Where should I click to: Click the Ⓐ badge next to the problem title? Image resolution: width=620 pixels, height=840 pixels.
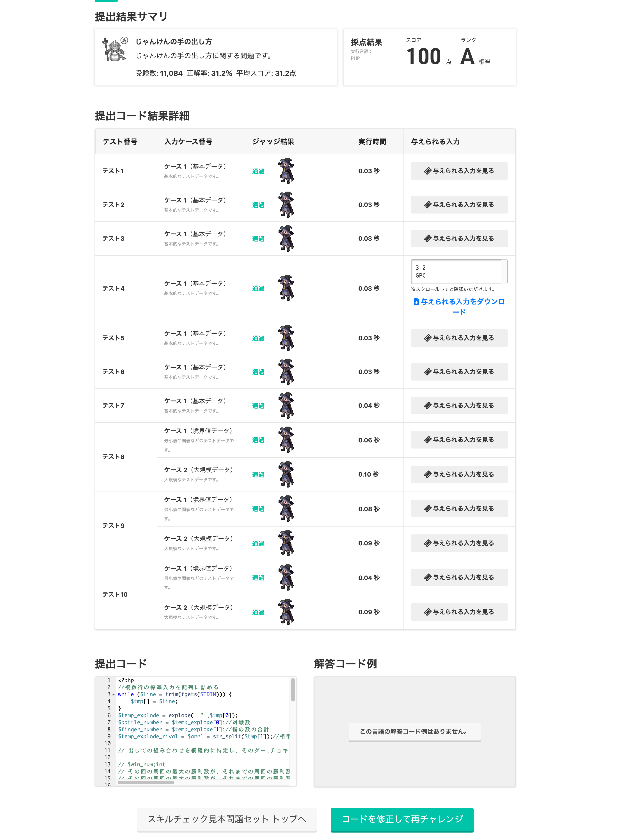[124, 41]
